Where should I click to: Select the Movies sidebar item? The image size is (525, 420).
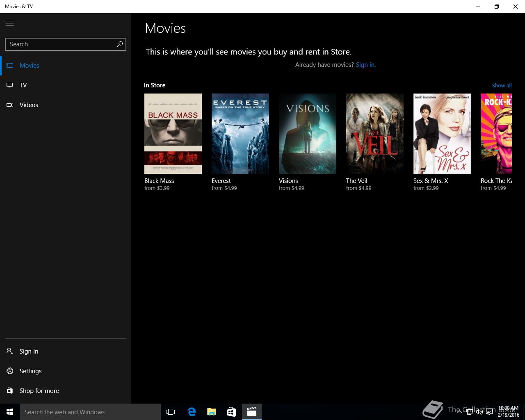tap(66, 66)
